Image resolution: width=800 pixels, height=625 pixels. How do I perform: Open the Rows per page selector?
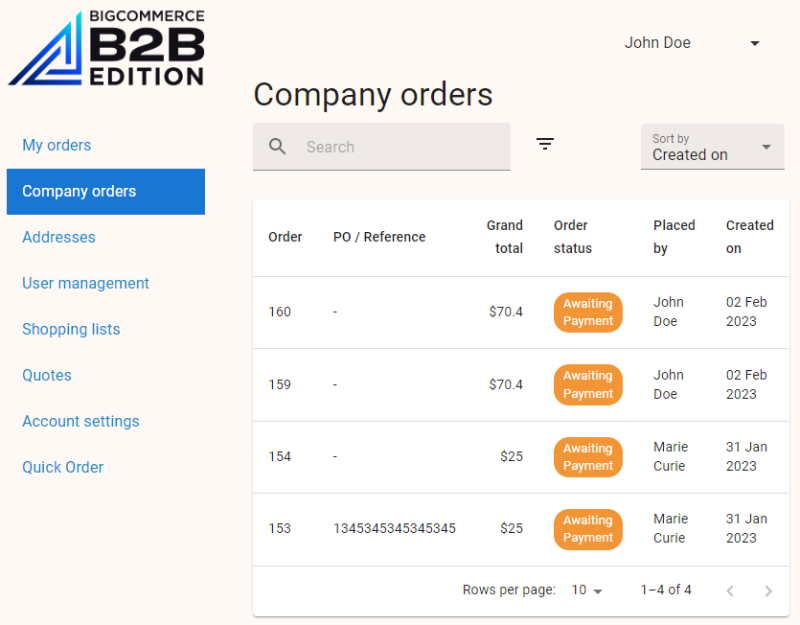tap(589, 591)
